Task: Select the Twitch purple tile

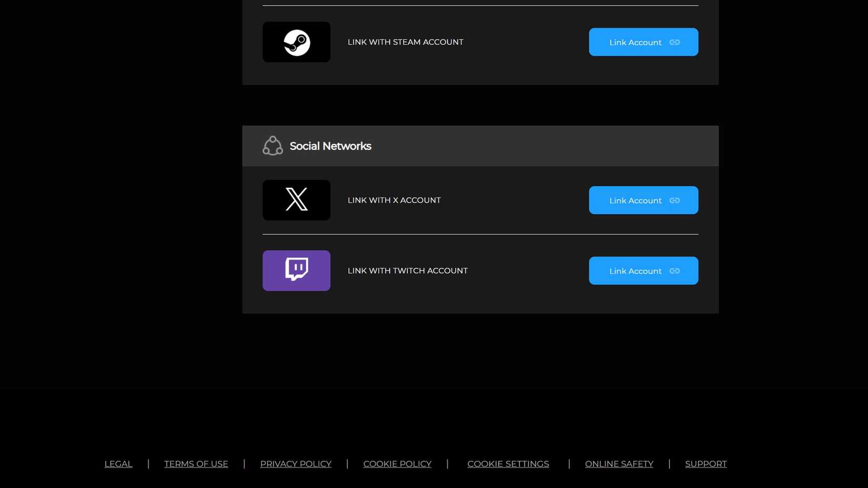Action: [x=296, y=271]
